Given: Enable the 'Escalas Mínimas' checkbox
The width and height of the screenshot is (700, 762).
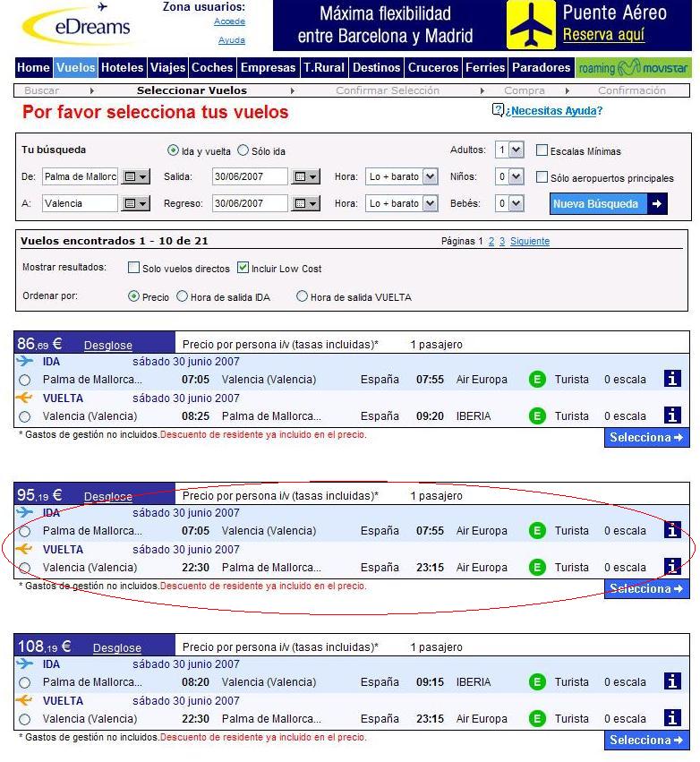Looking at the screenshot, I should coord(542,150).
